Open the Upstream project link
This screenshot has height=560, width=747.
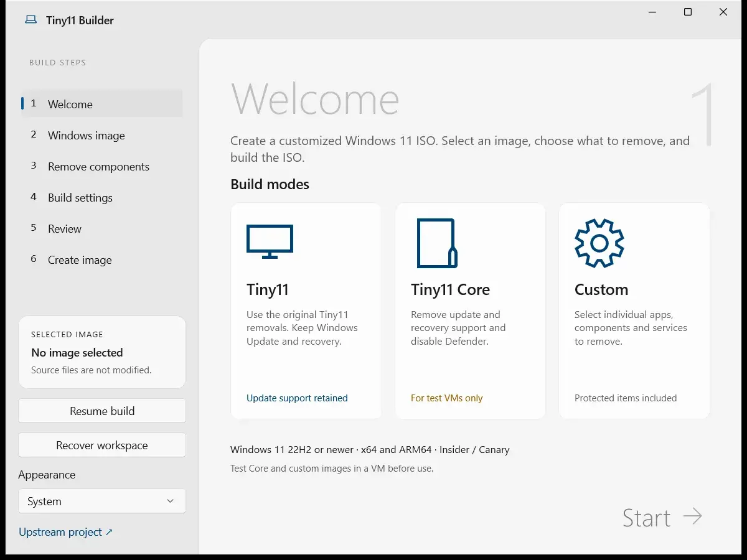pyautogui.click(x=65, y=532)
